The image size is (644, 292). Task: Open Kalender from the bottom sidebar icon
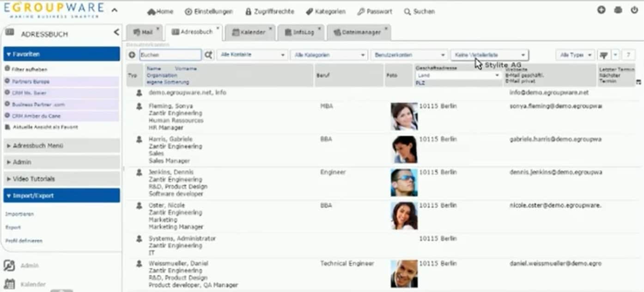pyautogui.click(x=9, y=283)
